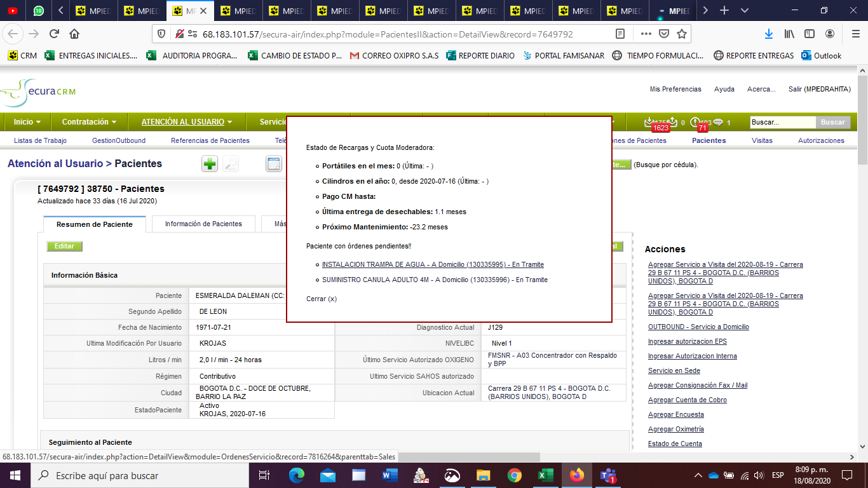Open GestionOutbound submenu item
868x488 pixels.
click(119, 140)
